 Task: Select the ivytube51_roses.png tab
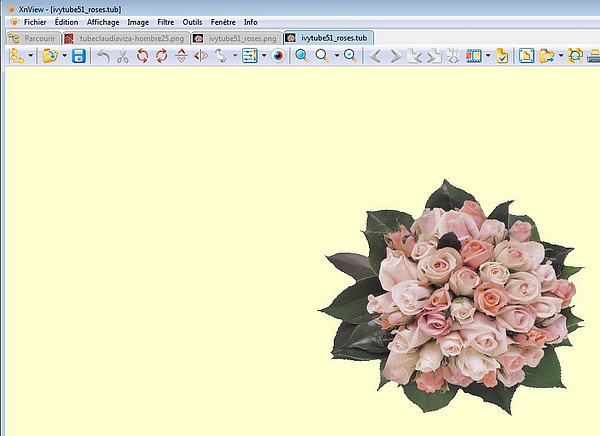point(234,38)
